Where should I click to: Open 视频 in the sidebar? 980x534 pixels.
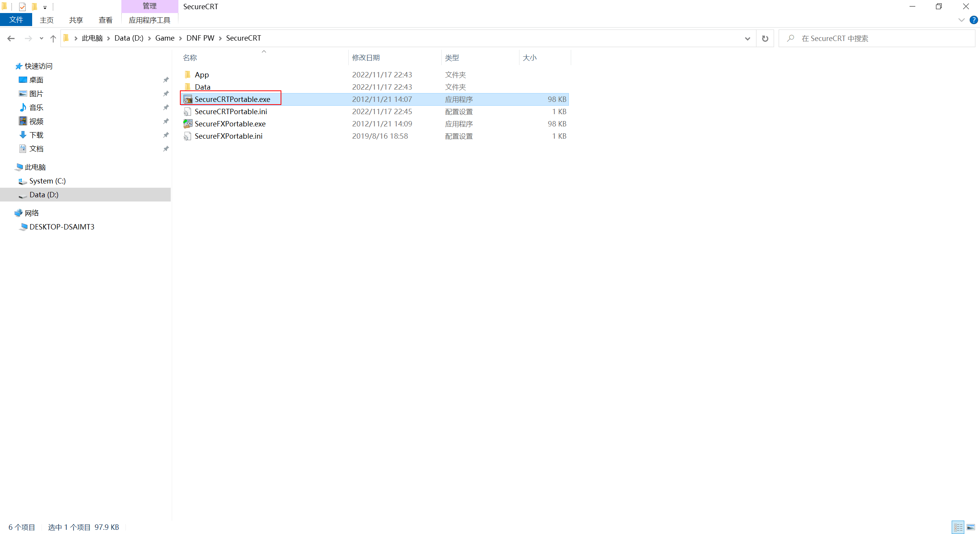tap(36, 121)
